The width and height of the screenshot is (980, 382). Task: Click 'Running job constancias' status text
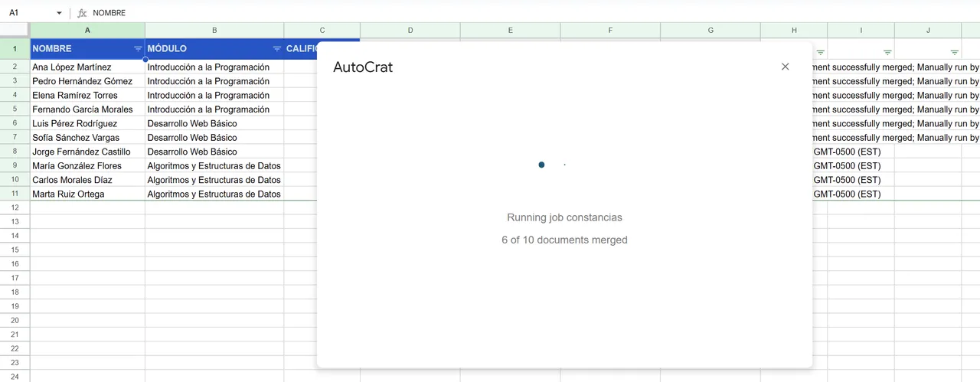(x=564, y=217)
